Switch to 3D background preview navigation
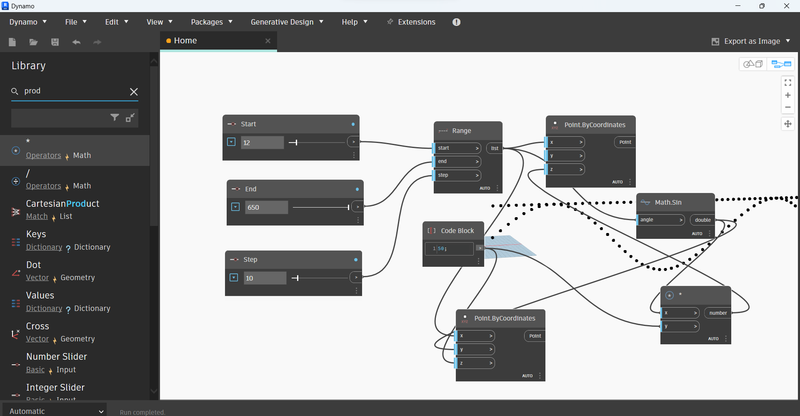The image size is (800, 416). tap(753, 64)
